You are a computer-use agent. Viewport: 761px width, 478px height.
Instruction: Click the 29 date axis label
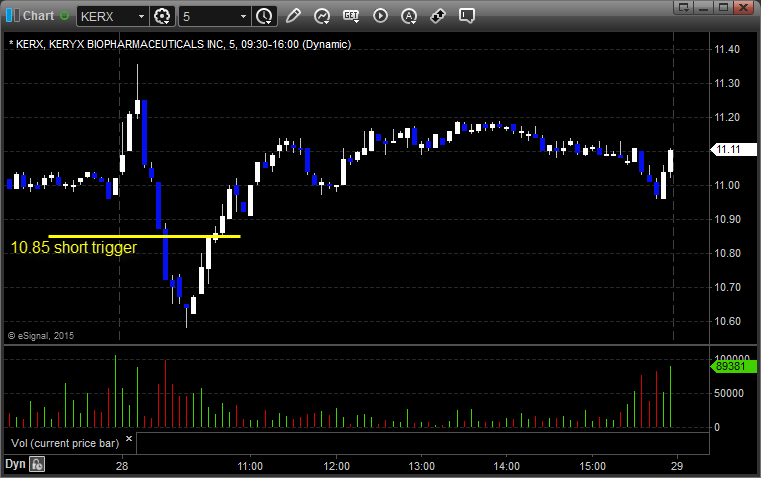[x=677, y=466]
